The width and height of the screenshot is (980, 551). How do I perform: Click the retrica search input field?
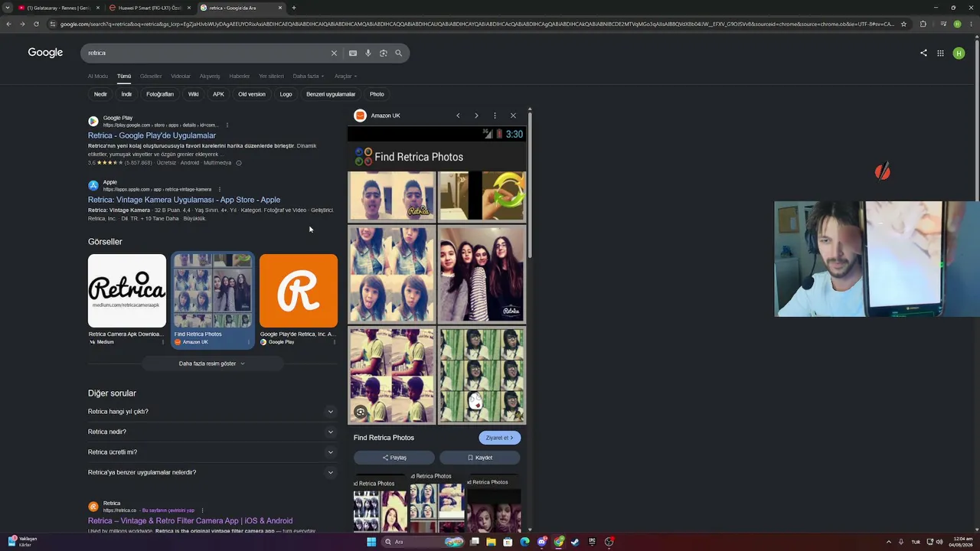(207, 53)
